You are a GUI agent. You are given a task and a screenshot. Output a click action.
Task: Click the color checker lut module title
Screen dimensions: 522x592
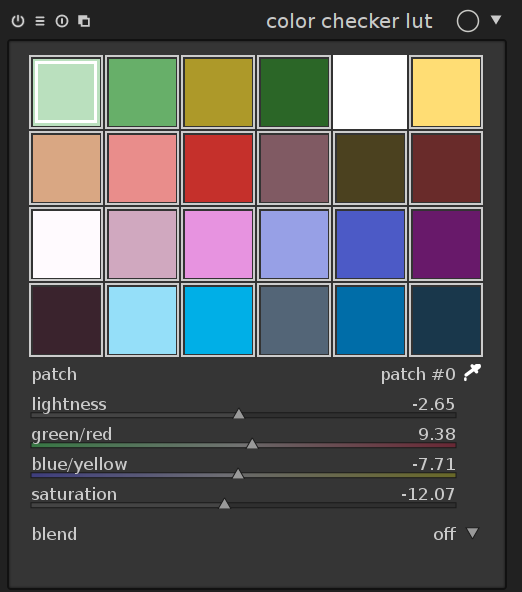[349, 21]
